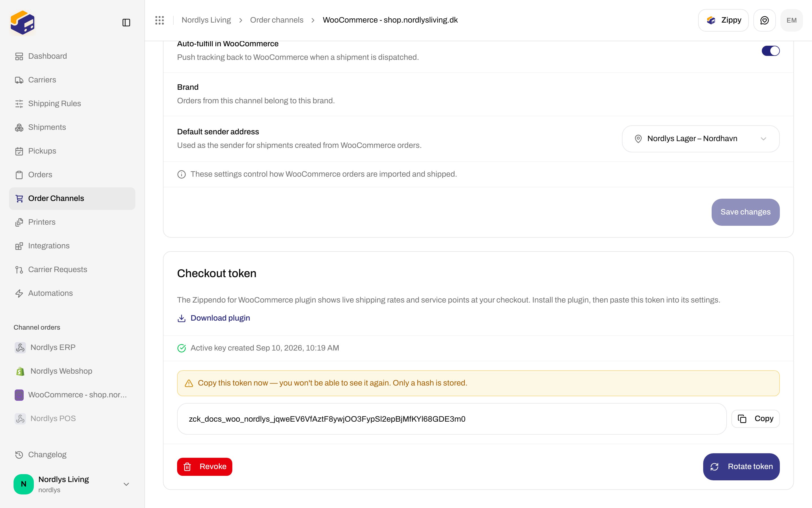Click the Printers icon in sidebar
Screen dimensions: 812x508
[x=19, y=222]
